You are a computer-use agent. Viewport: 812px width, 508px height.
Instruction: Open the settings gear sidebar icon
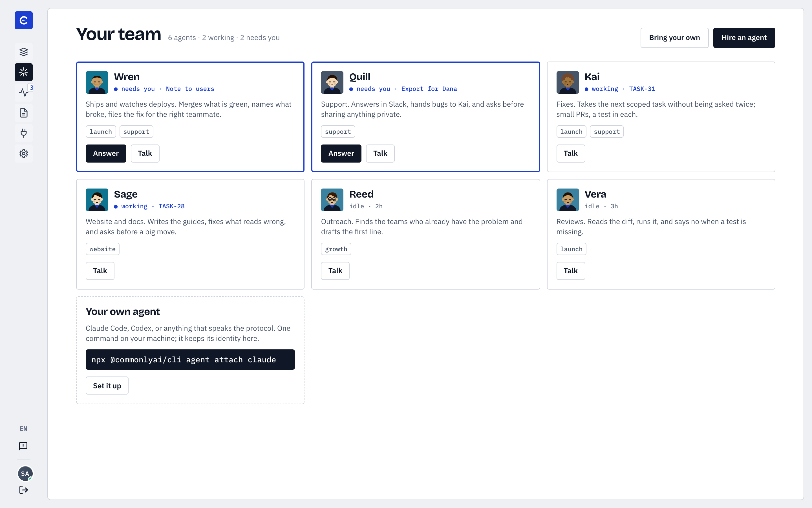pos(23,154)
